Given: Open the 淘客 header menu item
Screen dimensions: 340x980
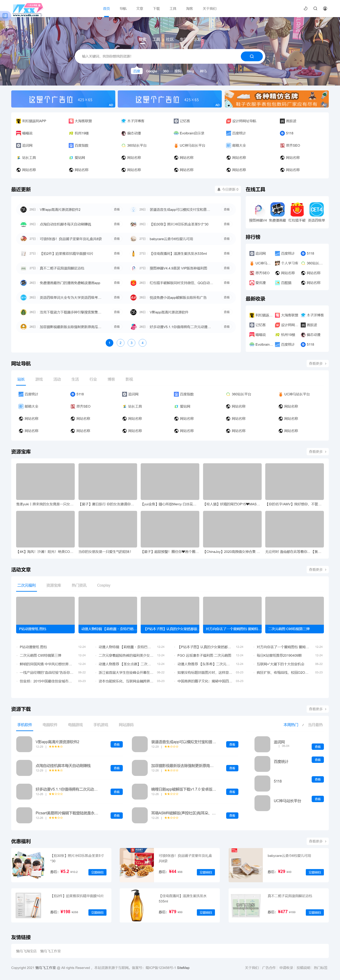Looking at the screenshot, I should 189,8.
